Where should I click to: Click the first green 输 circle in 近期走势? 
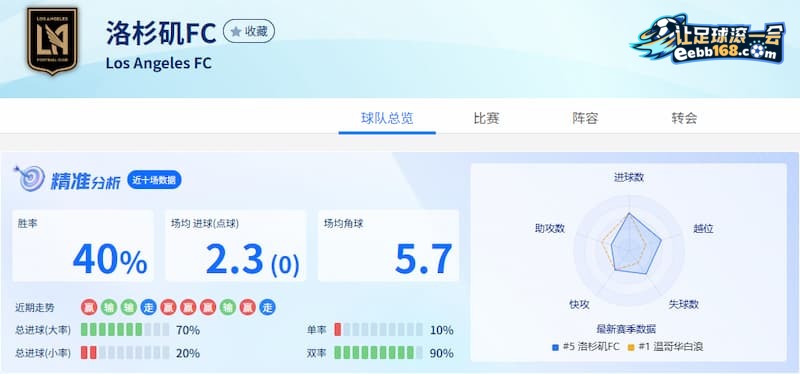109,307
